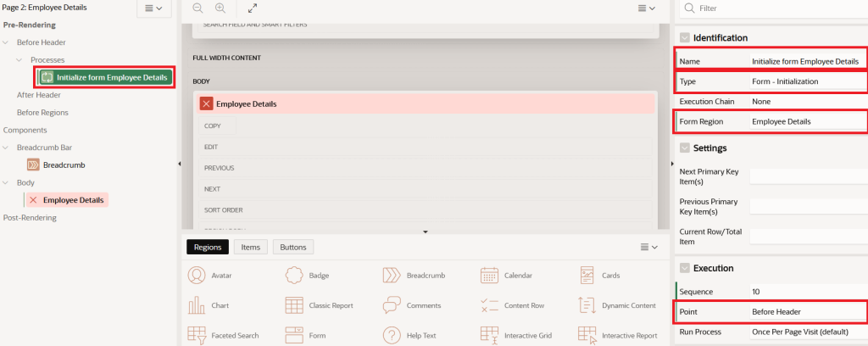Select the Avatar region icon
The image size is (868, 346).
click(x=197, y=275)
